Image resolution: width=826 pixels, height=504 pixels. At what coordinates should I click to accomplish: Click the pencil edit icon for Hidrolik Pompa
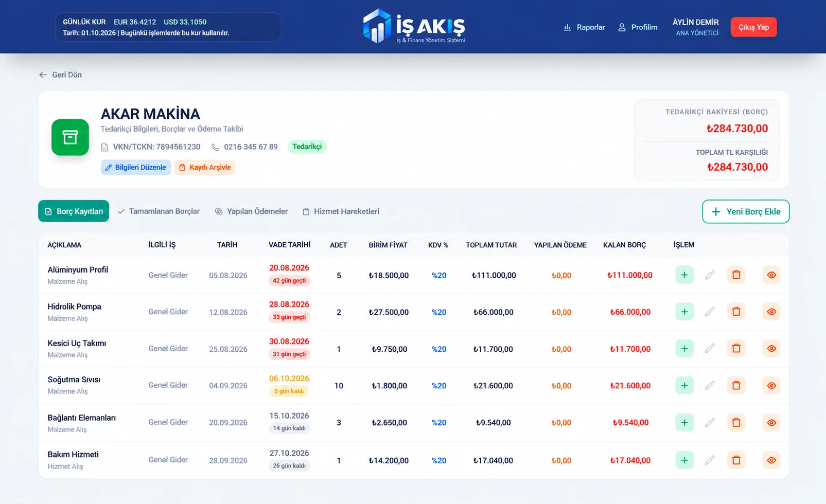[x=710, y=312]
